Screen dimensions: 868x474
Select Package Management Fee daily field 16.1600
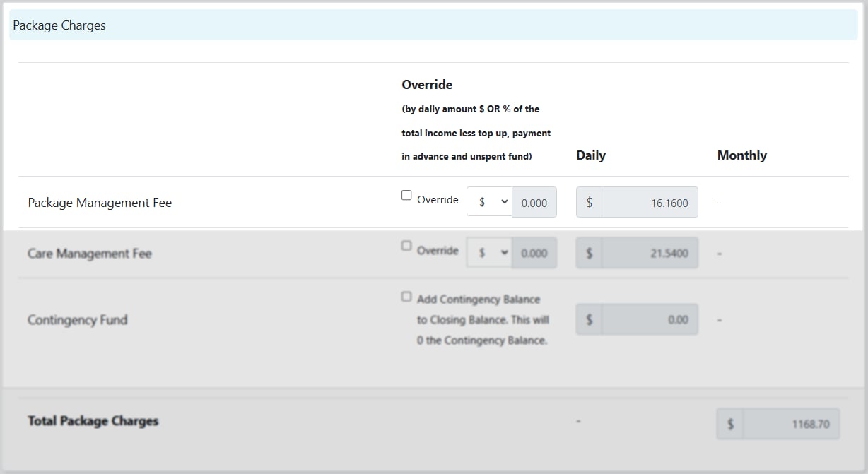click(x=650, y=202)
